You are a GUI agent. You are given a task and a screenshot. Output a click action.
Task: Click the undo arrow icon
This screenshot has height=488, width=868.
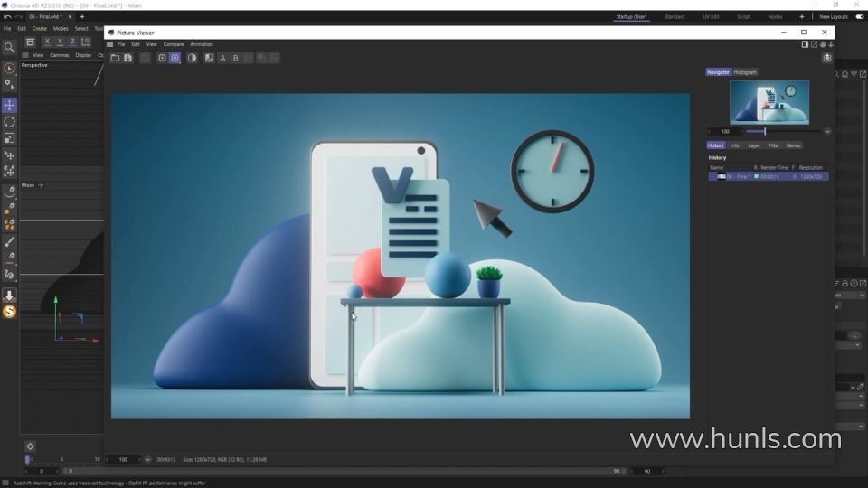(7, 17)
